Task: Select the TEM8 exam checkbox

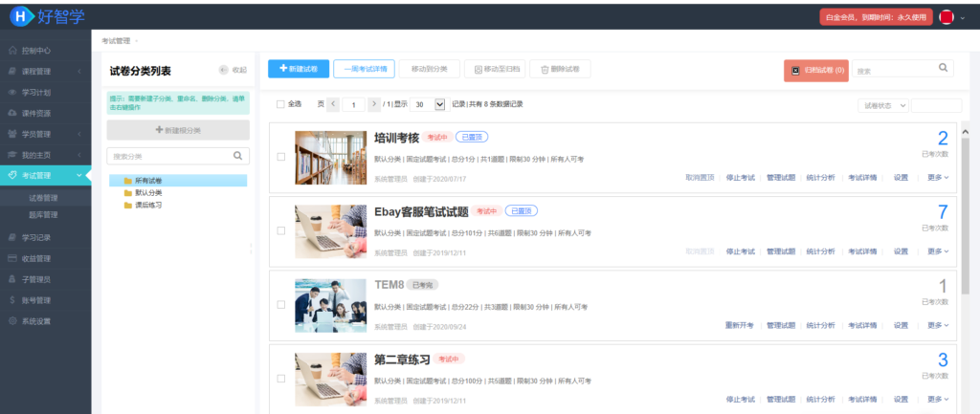Action: (x=281, y=305)
